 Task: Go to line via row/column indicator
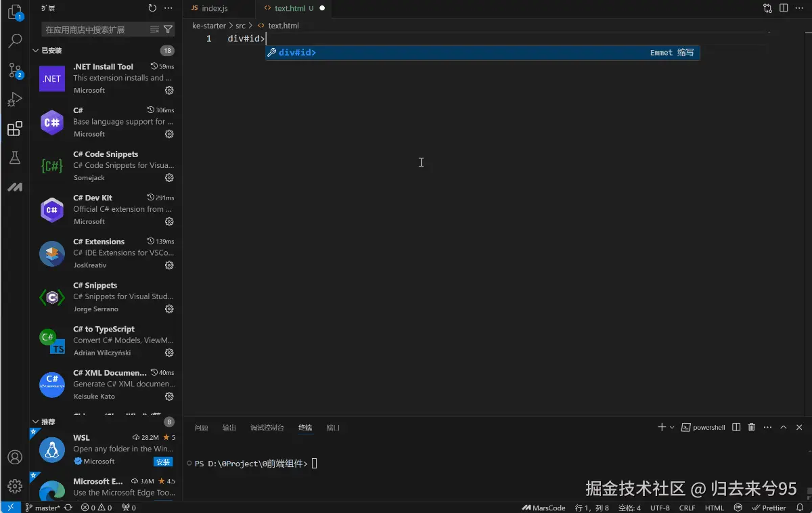pyautogui.click(x=592, y=508)
